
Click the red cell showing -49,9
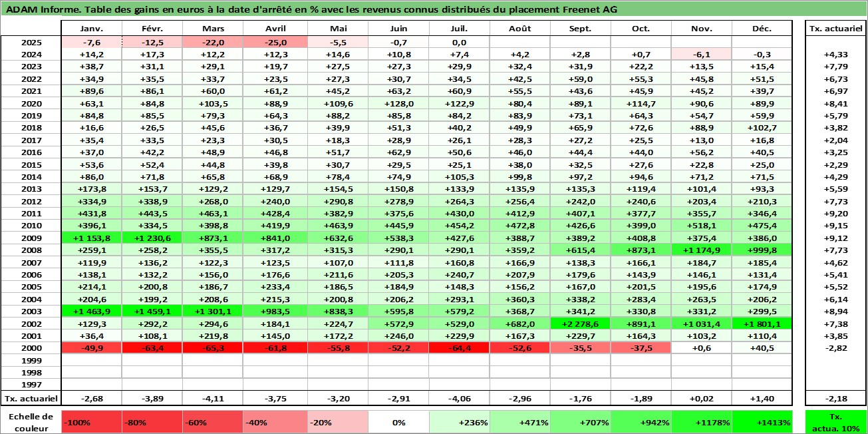point(91,347)
